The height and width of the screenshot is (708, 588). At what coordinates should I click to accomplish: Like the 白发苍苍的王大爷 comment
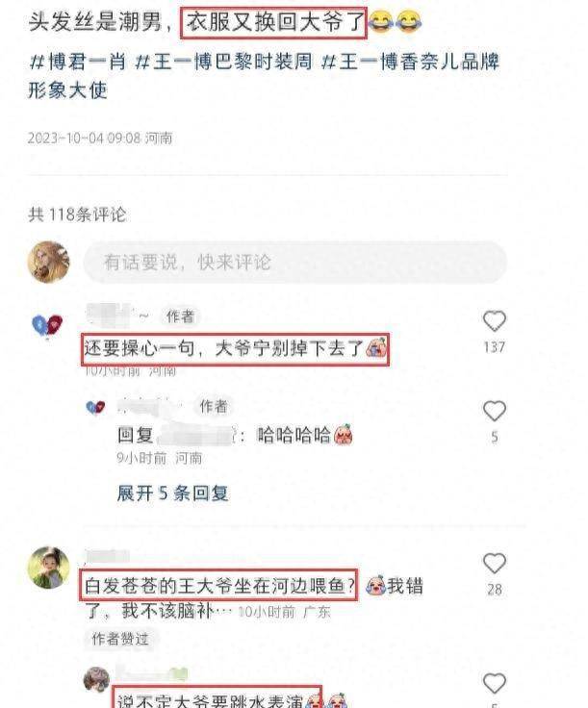tap(494, 564)
